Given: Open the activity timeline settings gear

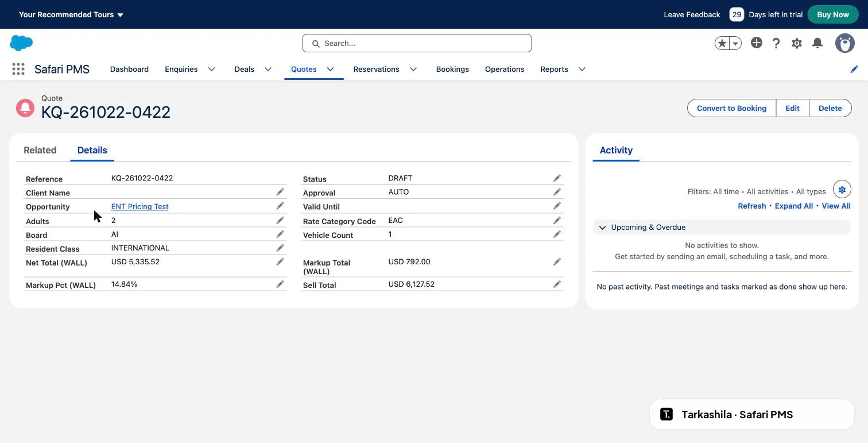Looking at the screenshot, I should [842, 190].
